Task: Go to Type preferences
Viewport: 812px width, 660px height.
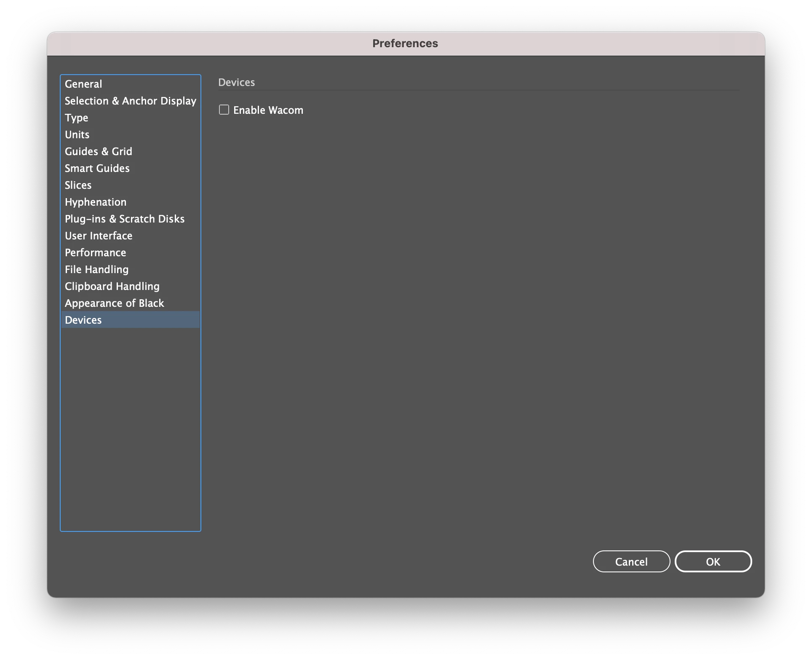Action: pos(76,118)
